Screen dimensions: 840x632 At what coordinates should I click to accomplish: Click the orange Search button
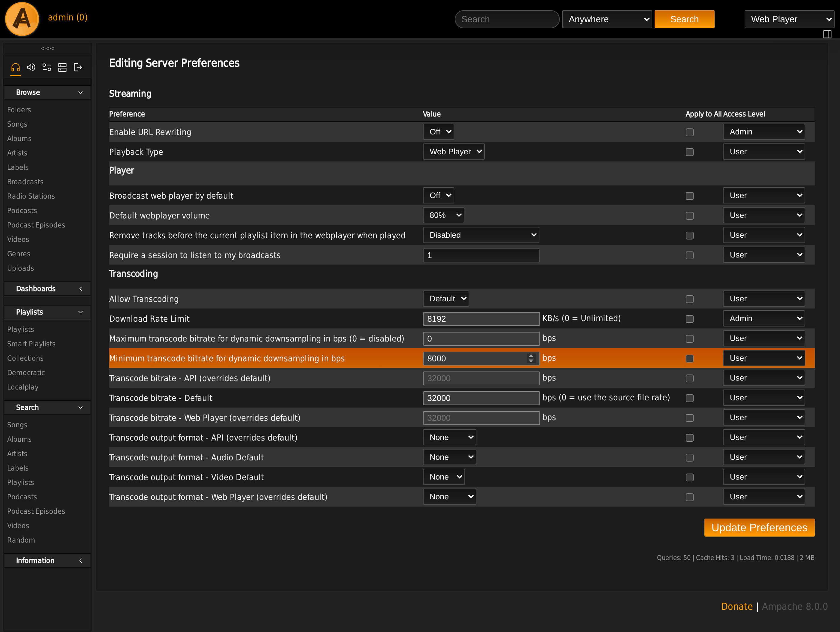(684, 19)
